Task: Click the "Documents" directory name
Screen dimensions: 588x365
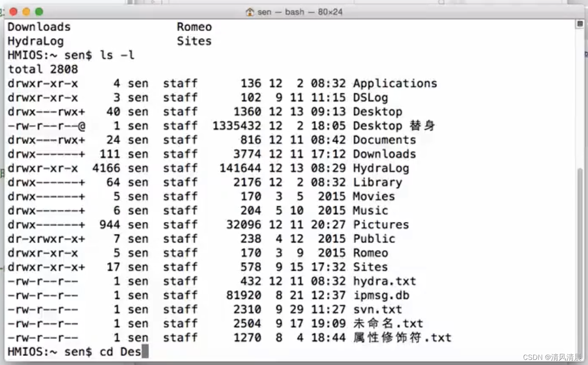Action: click(x=384, y=140)
